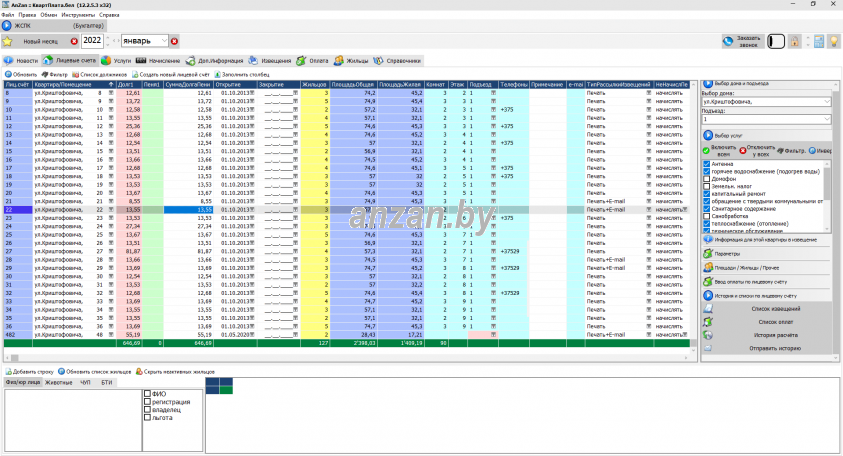Check the ФИО checkbox in lower panel
The width and height of the screenshot is (843, 456).
click(x=147, y=394)
